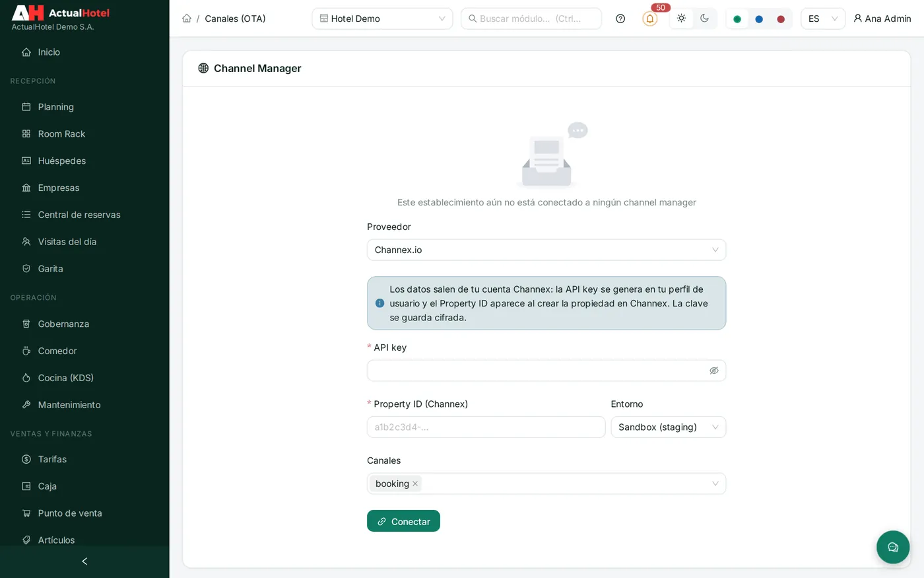Click the Central de reservas list icon
The height and width of the screenshot is (578, 924).
pyautogui.click(x=26, y=215)
